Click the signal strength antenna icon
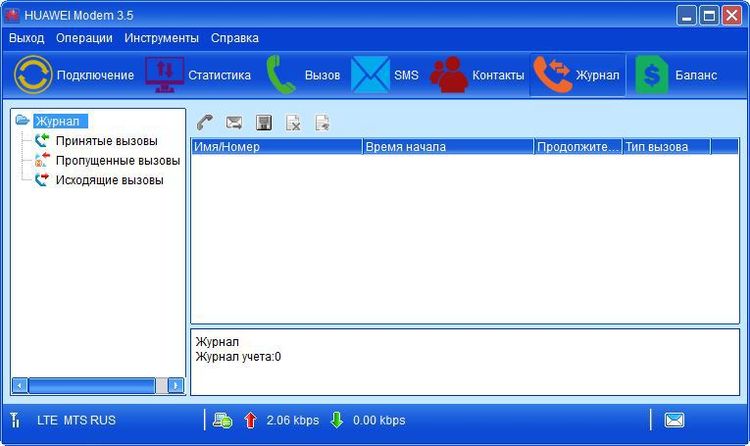The height and width of the screenshot is (446, 750). pyautogui.click(x=15, y=420)
